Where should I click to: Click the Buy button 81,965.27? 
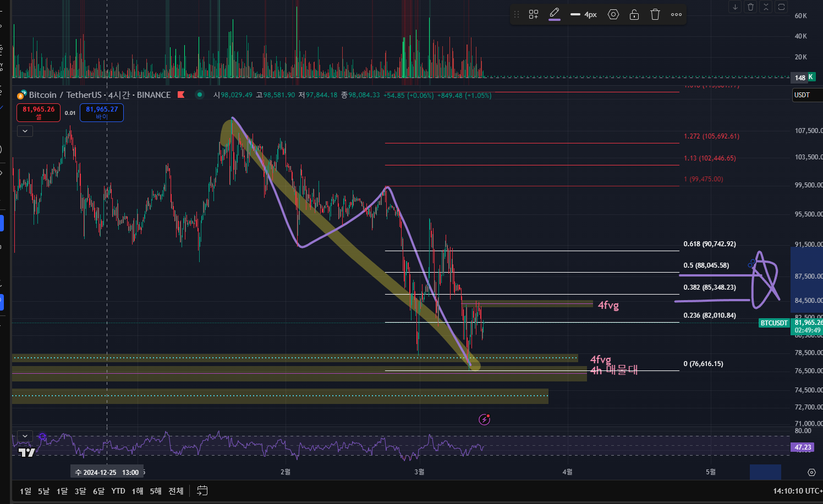pyautogui.click(x=102, y=113)
